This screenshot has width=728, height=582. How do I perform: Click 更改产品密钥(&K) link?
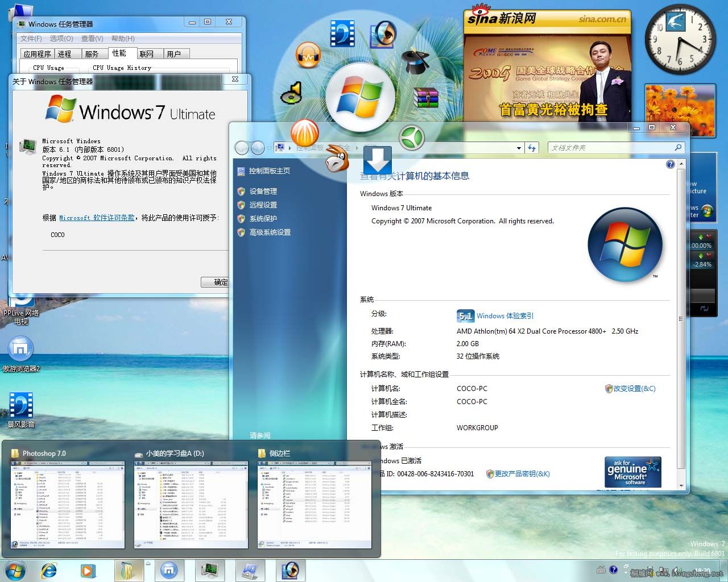pyautogui.click(x=522, y=473)
